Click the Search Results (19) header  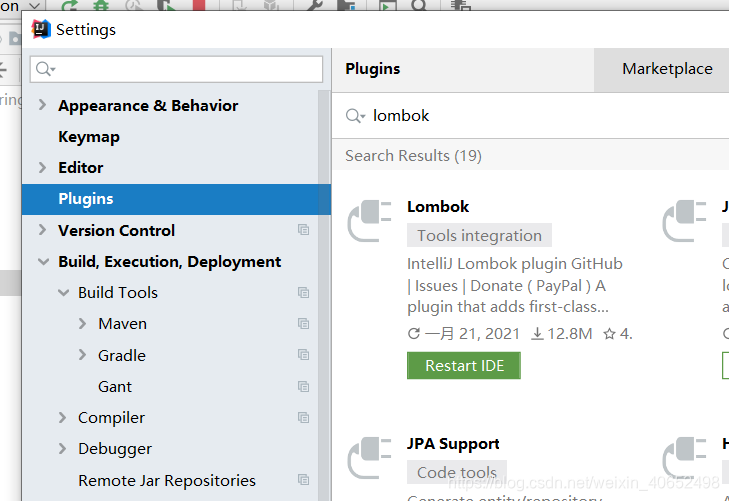413,155
